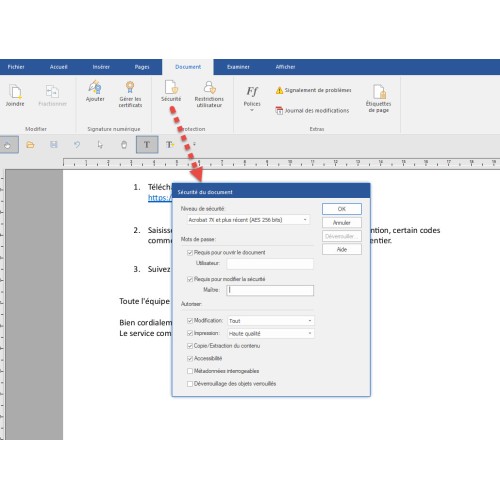
Task: Enable Métadonnées interrogeables checkbox
Action: point(190,371)
